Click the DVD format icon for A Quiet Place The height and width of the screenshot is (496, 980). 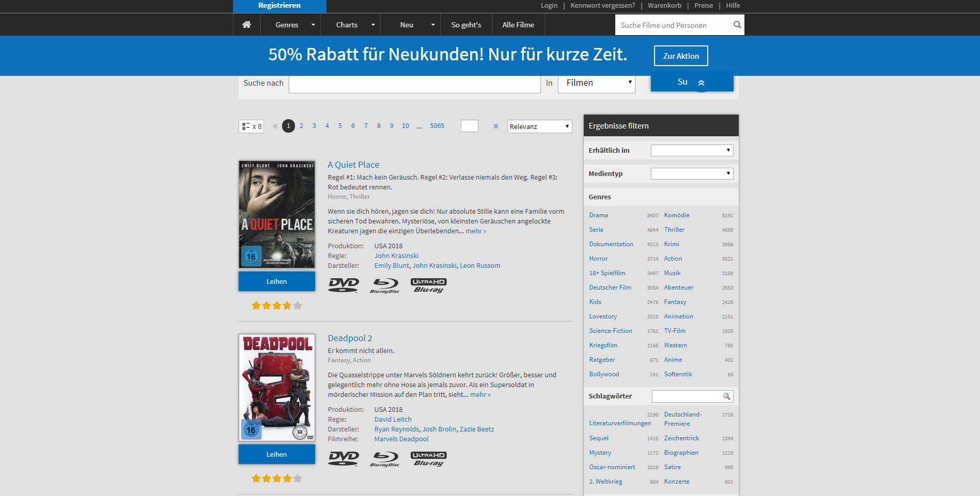(x=344, y=285)
